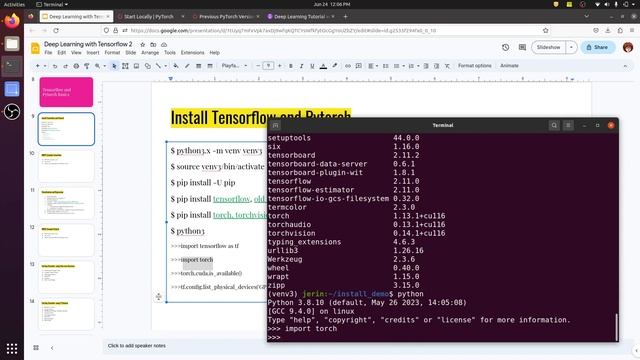This screenshot has width=640, height=360.
Task: Click the Slideshow button
Action: tap(549, 47)
